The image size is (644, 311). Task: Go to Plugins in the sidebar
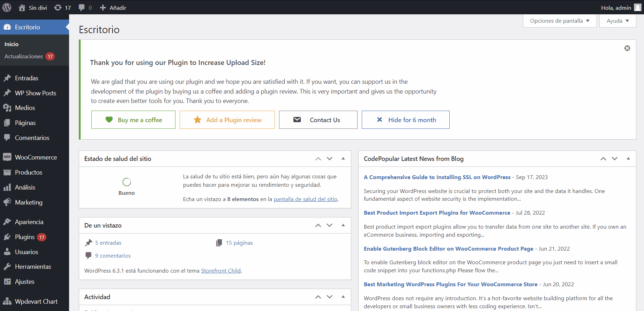pos(25,237)
